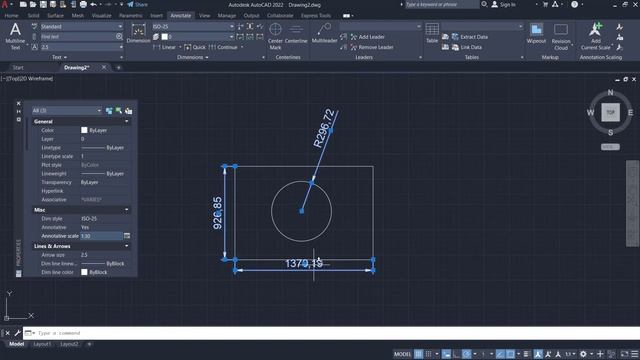The width and height of the screenshot is (640, 360).
Task: Click the command line customize wrench icon
Action: point(18,333)
